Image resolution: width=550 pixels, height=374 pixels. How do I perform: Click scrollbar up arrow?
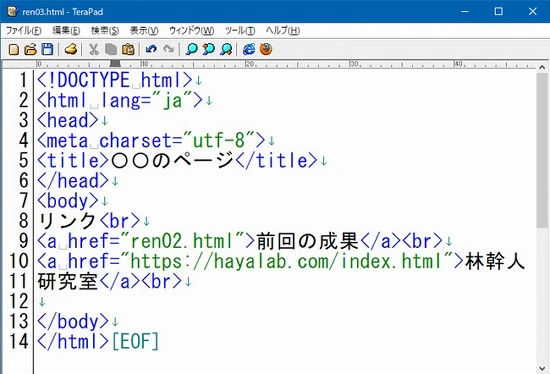click(x=542, y=67)
